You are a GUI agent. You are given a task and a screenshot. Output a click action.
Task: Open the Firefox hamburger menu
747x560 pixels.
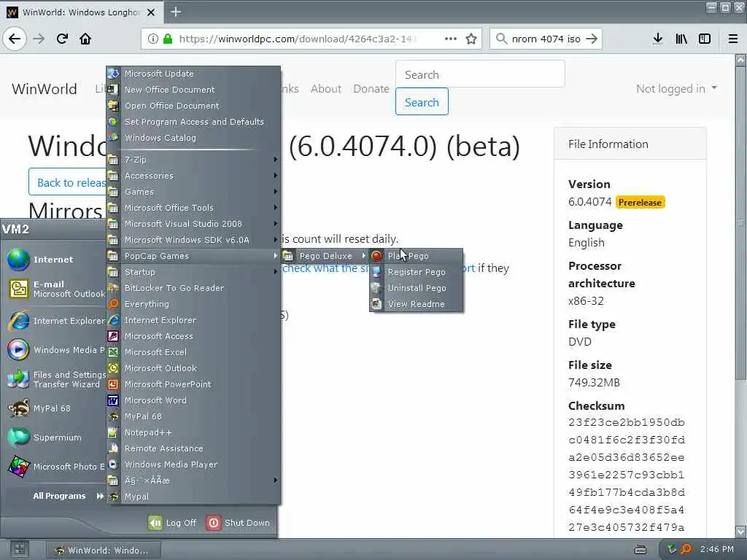pyautogui.click(x=733, y=39)
